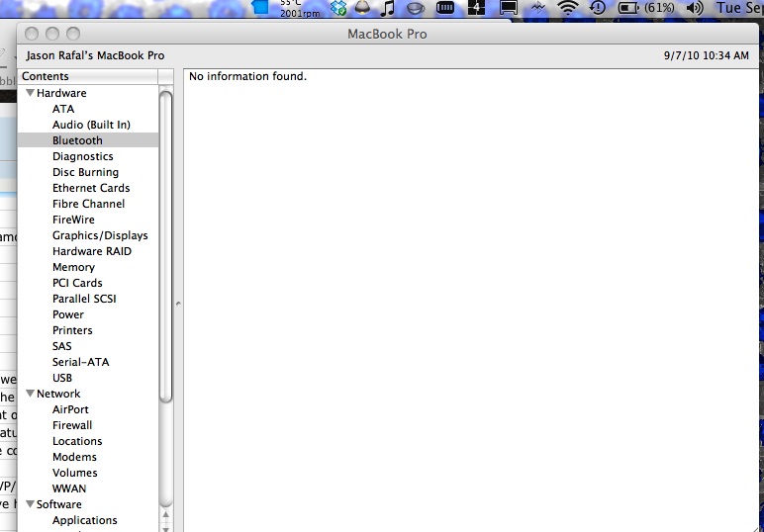Select Volumes under Network
Viewport: 764px width, 532px height.
pos(75,473)
